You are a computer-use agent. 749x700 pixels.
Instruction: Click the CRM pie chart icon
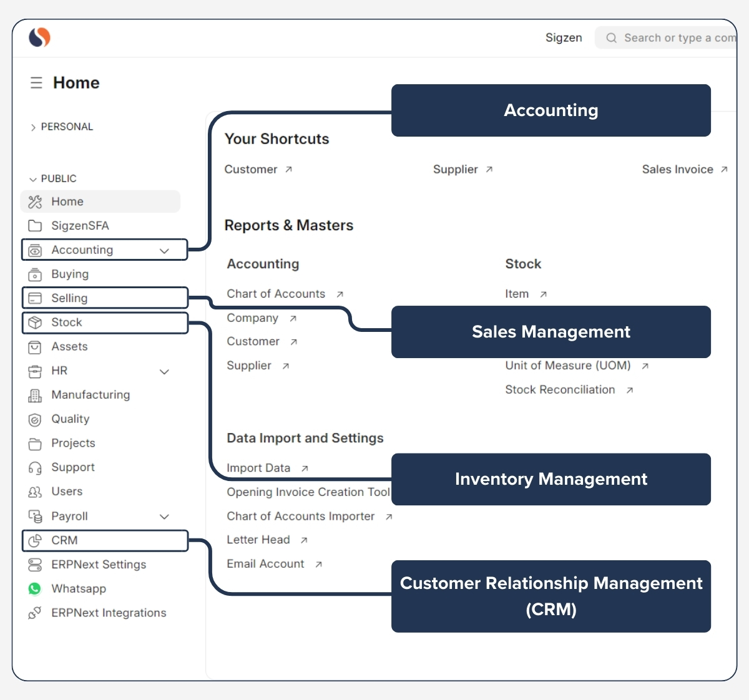tap(35, 540)
